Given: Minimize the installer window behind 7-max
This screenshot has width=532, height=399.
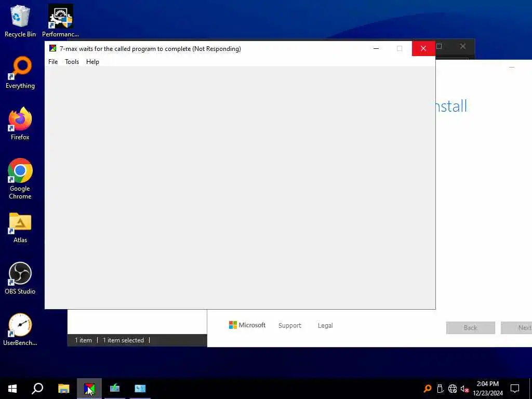Looking at the screenshot, I should point(512,68).
